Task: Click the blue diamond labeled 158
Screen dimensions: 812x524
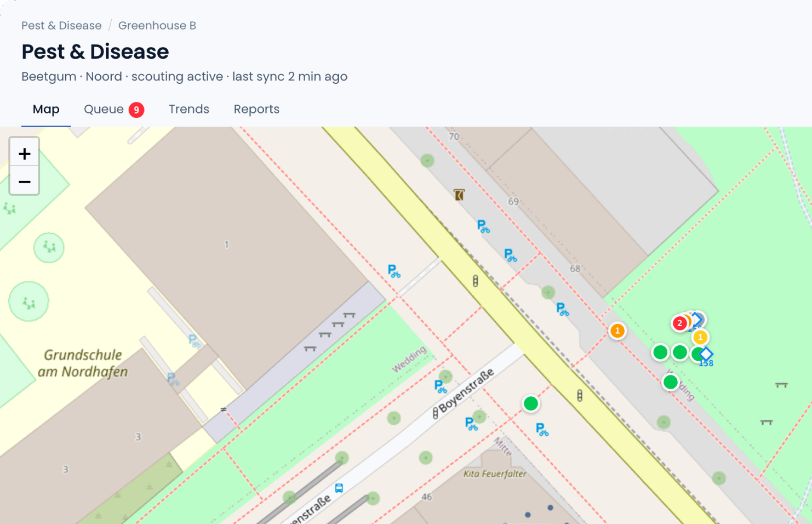Action: click(x=706, y=354)
